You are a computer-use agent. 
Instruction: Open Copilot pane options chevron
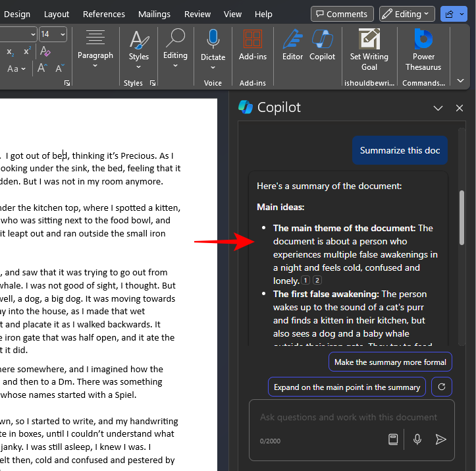tap(438, 108)
